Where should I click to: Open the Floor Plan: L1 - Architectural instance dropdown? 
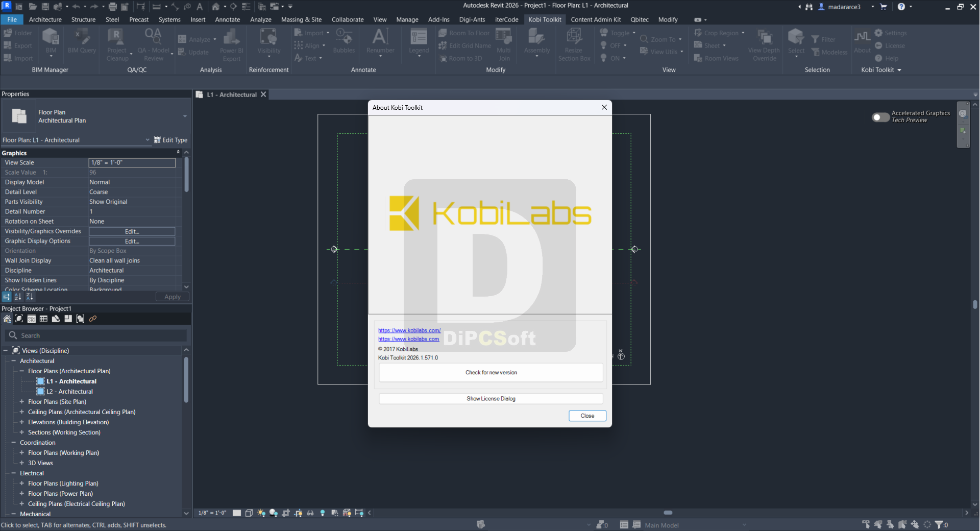(148, 140)
